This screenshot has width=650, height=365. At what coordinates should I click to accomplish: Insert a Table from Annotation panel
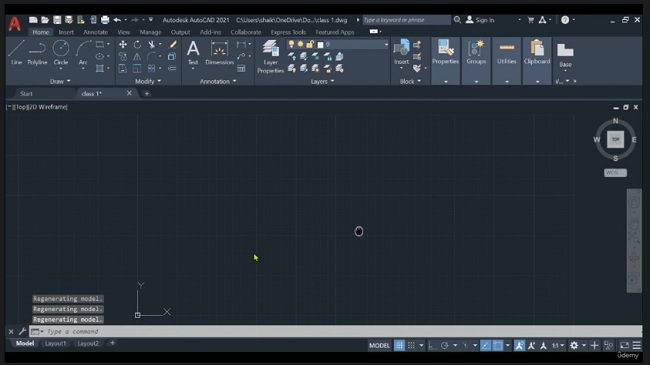click(x=241, y=68)
